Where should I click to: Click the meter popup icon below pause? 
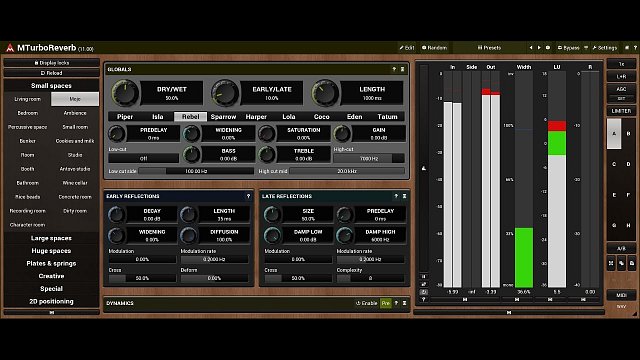pyautogui.click(x=424, y=284)
